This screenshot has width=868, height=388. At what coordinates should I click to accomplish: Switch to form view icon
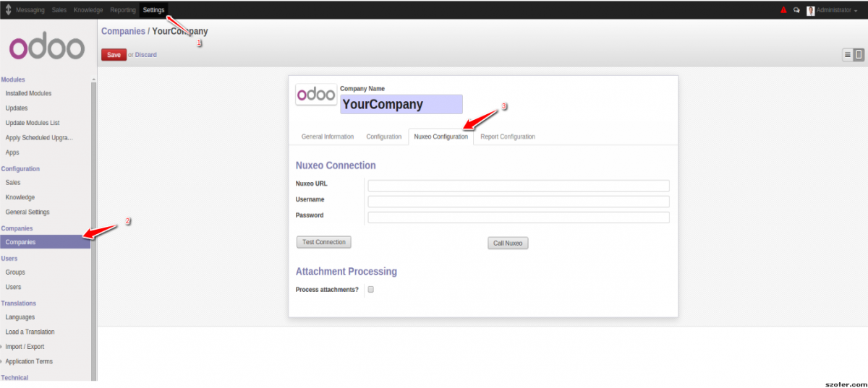tap(859, 55)
